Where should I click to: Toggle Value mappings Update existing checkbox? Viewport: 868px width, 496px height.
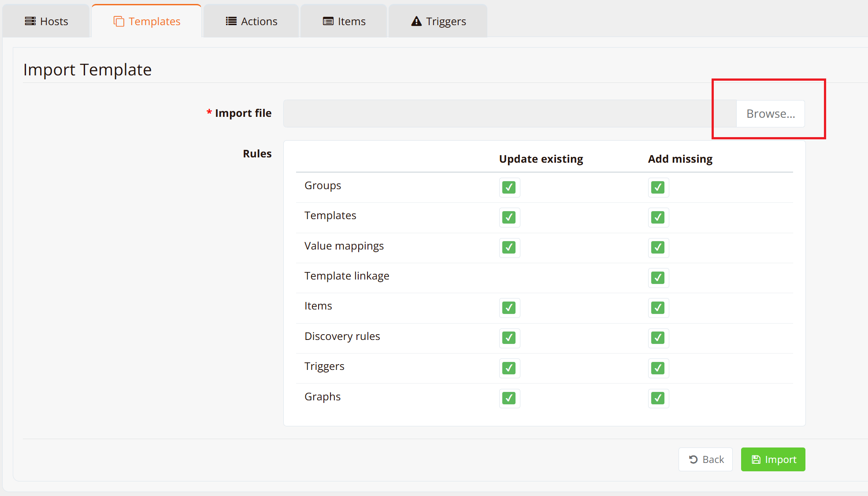pos(509,248)
